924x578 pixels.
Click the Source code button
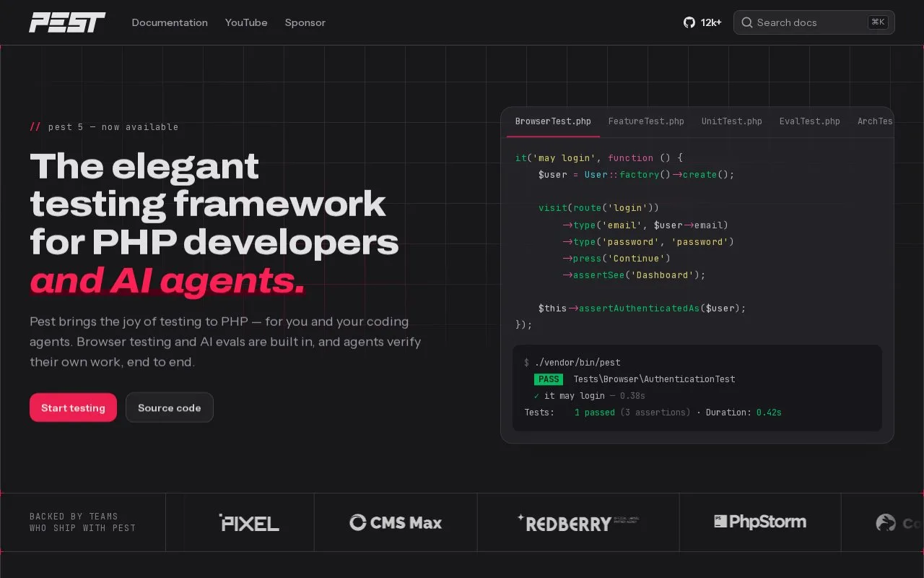point(170,407)
